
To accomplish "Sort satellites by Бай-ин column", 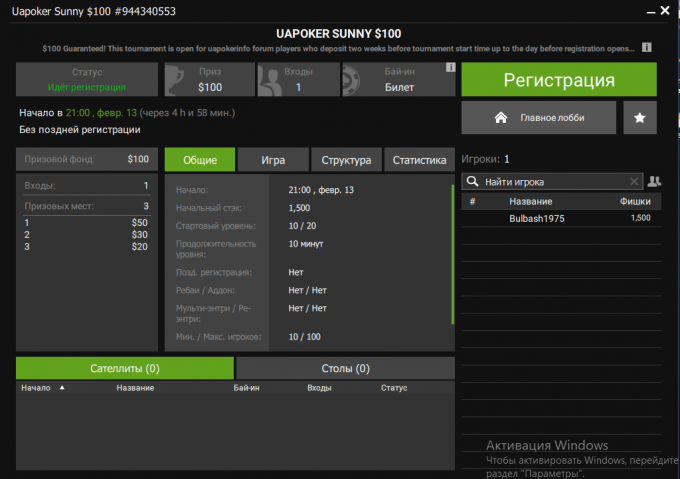I will (246, 388).
